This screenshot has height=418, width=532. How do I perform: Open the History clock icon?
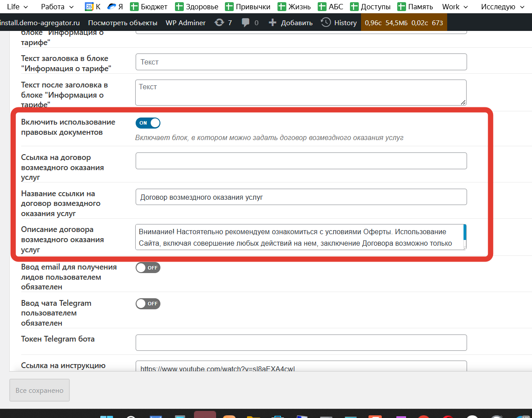click(326, 23)
